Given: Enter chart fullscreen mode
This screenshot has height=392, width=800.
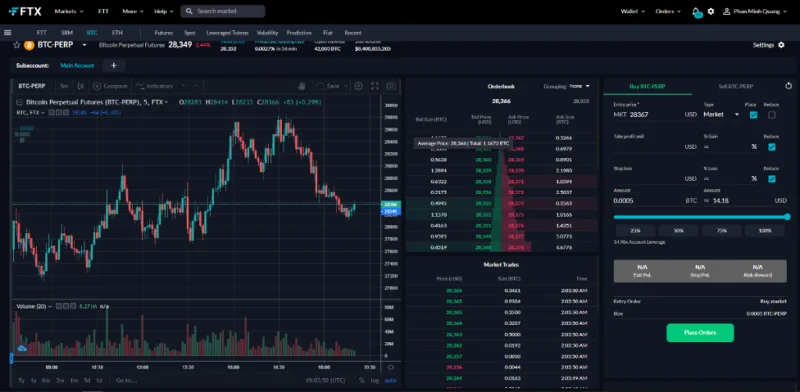Looking at the screenshot, I should click(x=375, y=86).
